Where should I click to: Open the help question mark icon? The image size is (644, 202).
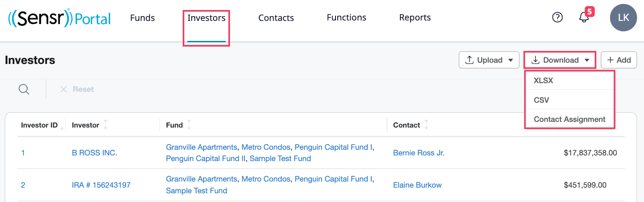pyautogui.click(x=557, y=17)
